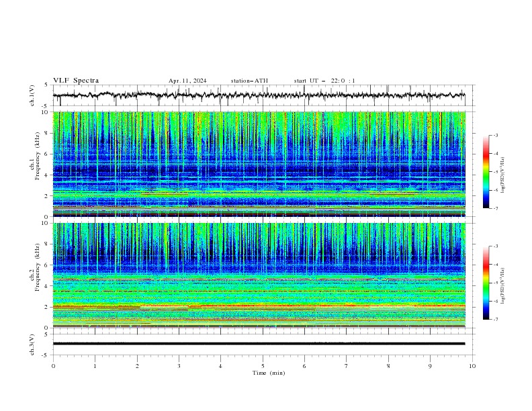Click the ch.1 voltage waveform trace
The width and height of the screenshot is (532, 411).
259,95
